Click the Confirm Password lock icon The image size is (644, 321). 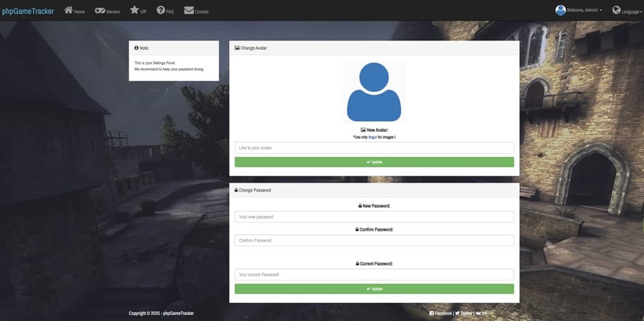point(357,230)
